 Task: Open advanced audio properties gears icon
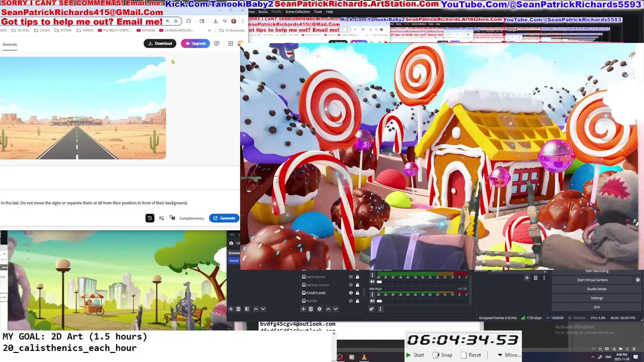click(x=372, y=309)
